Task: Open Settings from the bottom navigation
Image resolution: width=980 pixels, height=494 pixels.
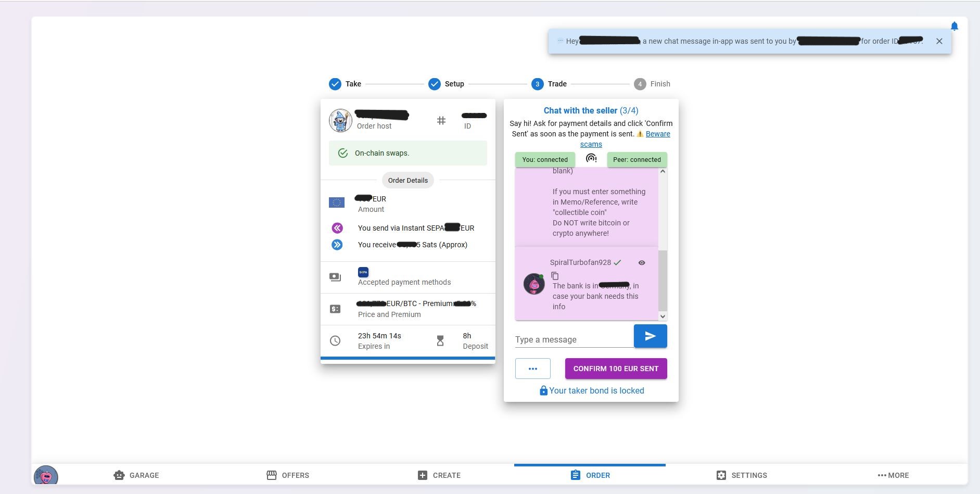Action: coord(743,475)
